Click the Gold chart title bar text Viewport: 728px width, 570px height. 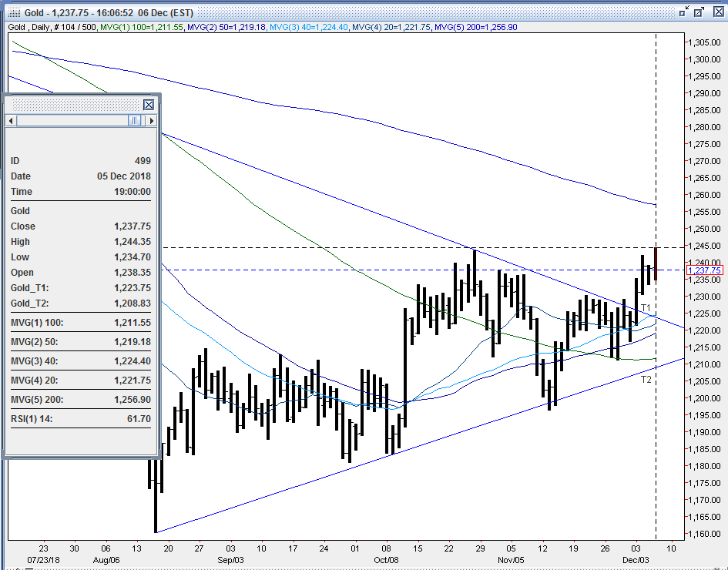[109, 12]
